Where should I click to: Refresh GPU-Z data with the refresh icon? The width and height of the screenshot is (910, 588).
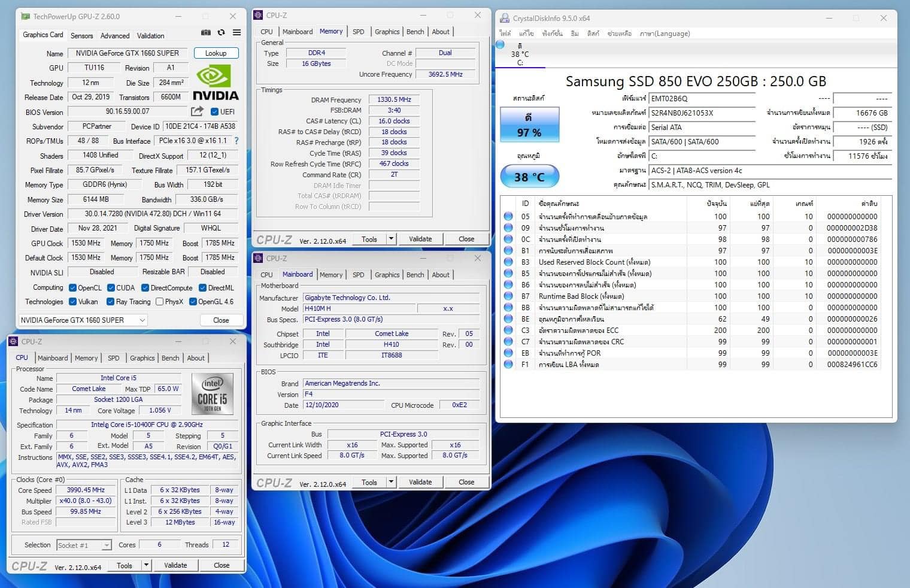tap(222, 32)
